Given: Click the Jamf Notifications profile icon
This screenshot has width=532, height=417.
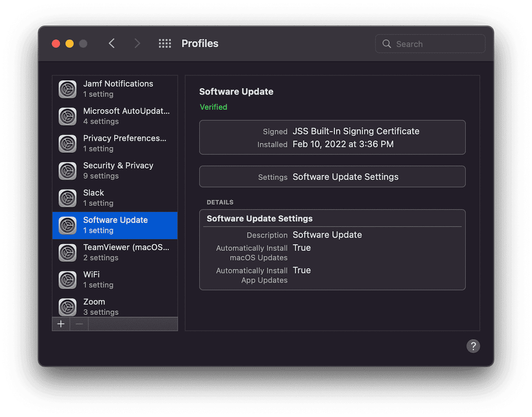Looking at the screenshot, I should click(67, 89).
